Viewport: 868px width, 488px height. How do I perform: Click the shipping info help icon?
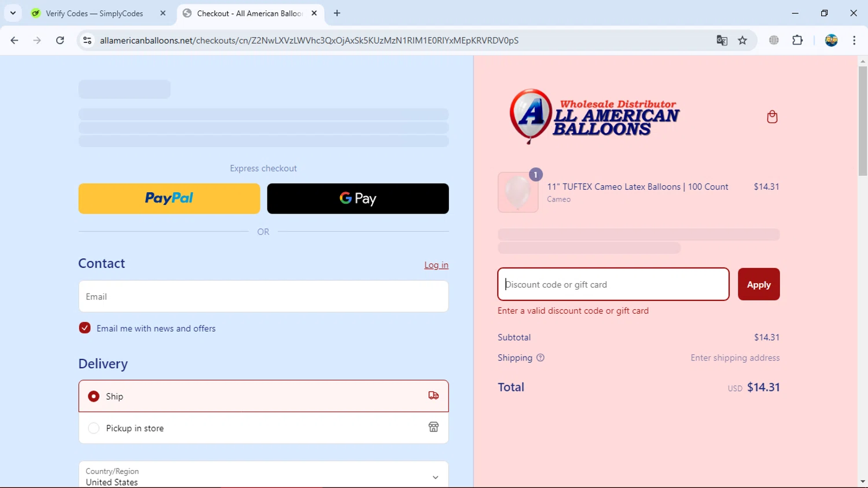[x=540, y=358]
